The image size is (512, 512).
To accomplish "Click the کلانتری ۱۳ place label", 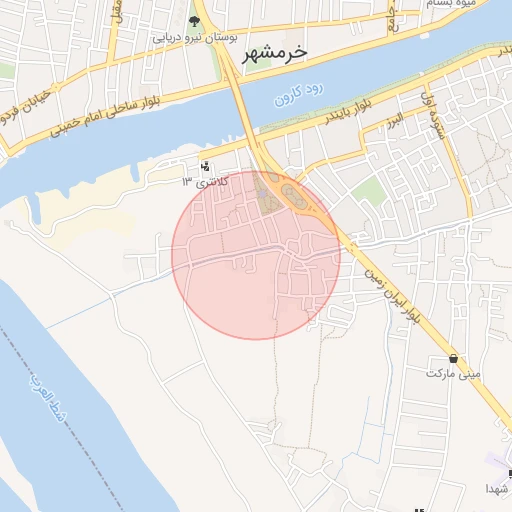I will 205,182.
